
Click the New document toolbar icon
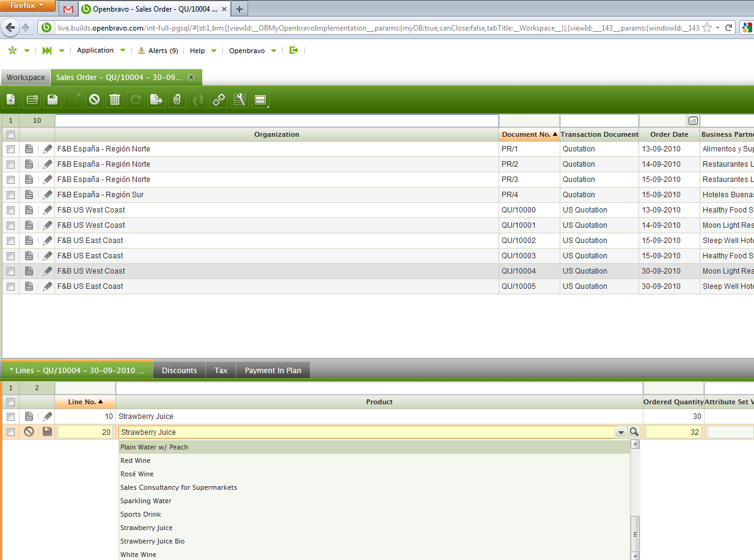coord(11,100)
